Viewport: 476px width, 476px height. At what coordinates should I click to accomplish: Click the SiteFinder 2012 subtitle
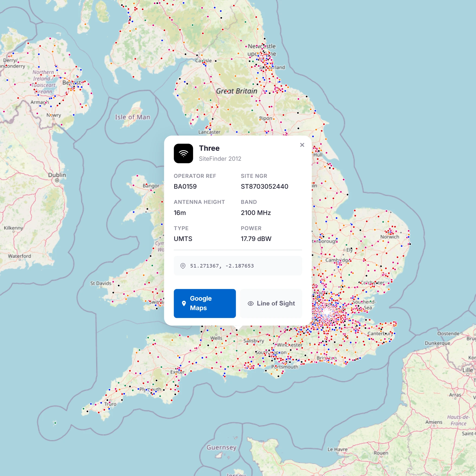[x=220, y=159]
